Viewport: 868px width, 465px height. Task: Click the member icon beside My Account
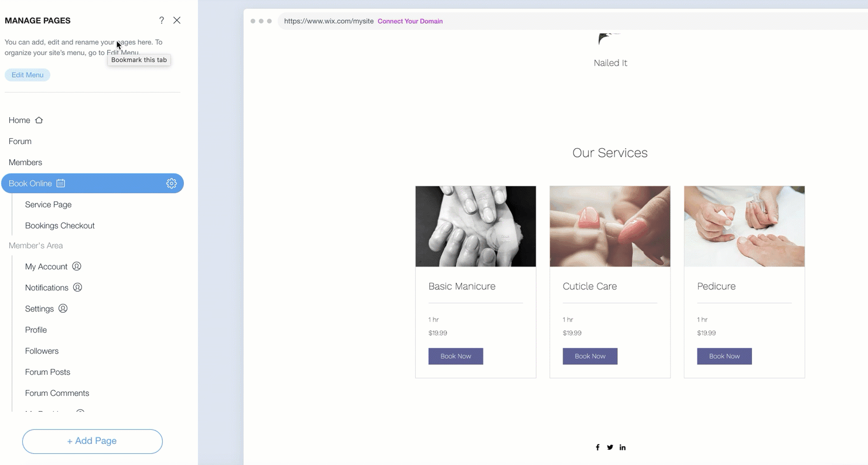[x=77, y=266]
